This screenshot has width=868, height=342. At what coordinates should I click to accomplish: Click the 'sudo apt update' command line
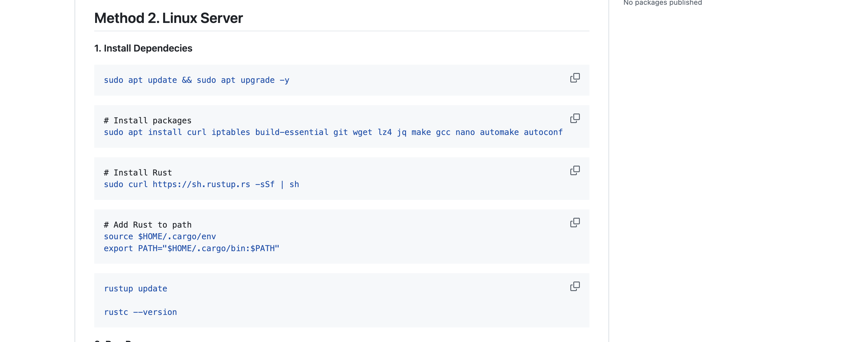point(196,80)
